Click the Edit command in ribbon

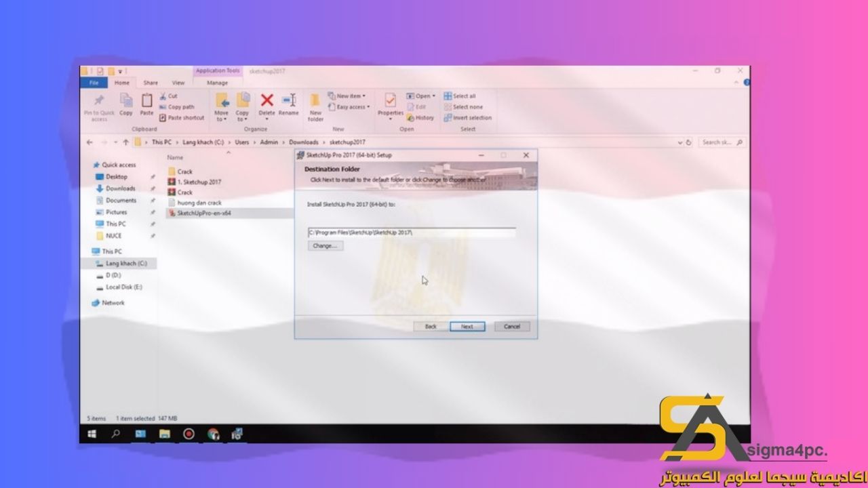pos(417,107)
